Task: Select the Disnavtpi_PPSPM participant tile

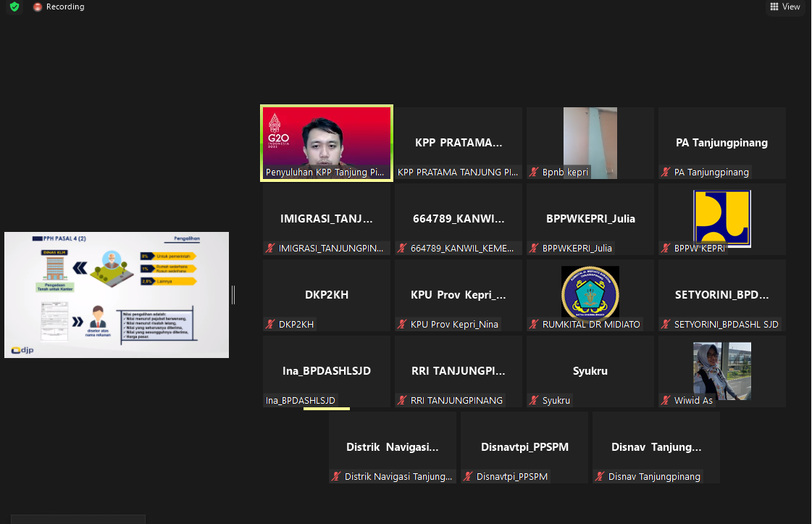Action: coord(524,446)
